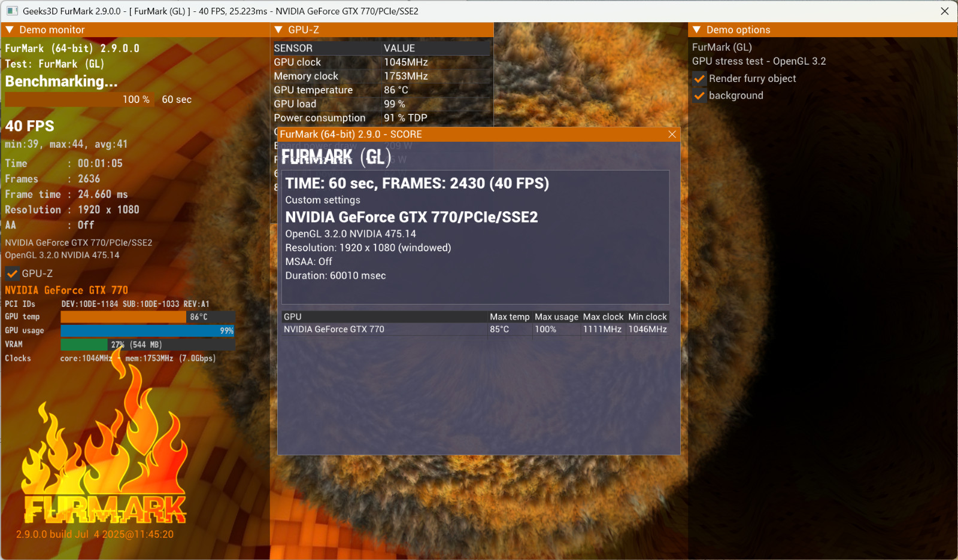The width and height of the screenshot is (958, 560).
Task: Click the Min clock column header
Action: coord(647,316)
